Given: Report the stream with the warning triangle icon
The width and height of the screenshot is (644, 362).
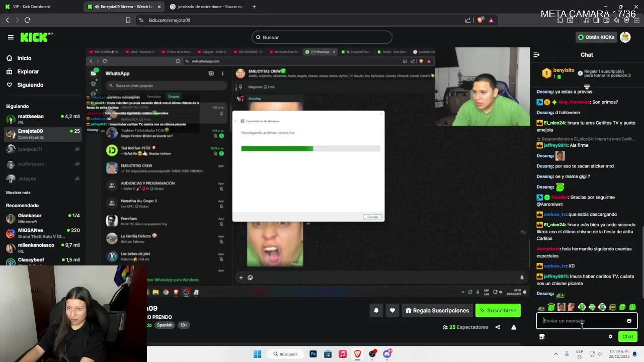Looking at the screenshot, I should (x=514, y=327).
